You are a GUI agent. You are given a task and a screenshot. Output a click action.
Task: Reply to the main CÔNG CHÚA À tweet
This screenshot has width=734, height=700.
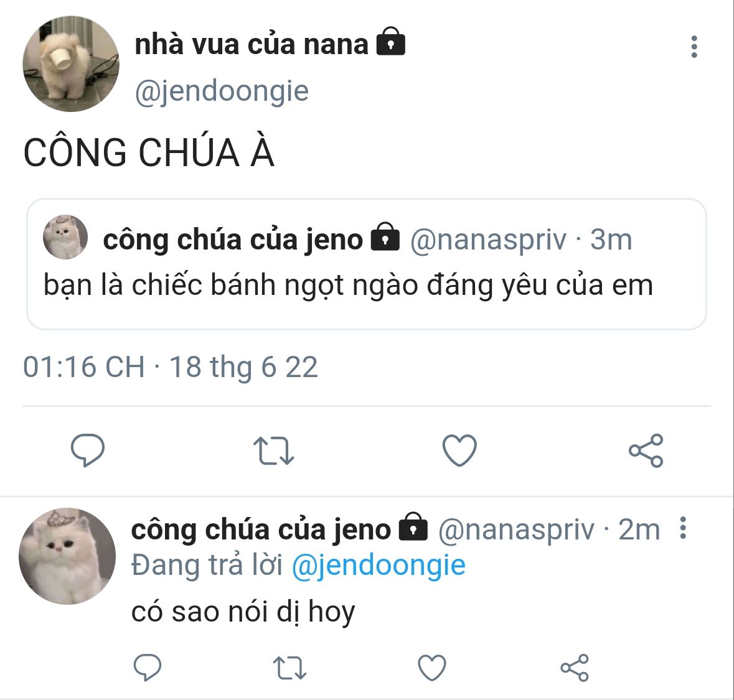(88, 450)
